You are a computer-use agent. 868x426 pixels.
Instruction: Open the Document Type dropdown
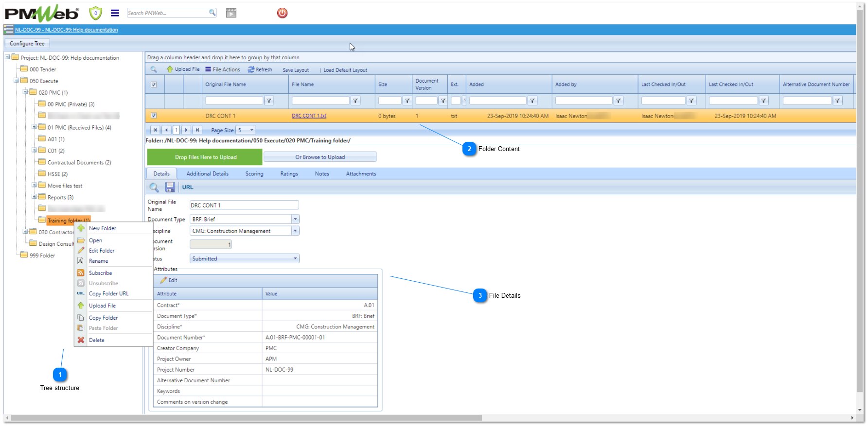click(295, 219)
